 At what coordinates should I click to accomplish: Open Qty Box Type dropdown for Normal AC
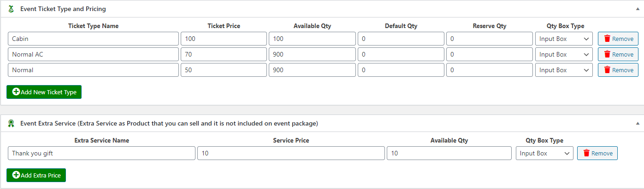click(564, 54)
